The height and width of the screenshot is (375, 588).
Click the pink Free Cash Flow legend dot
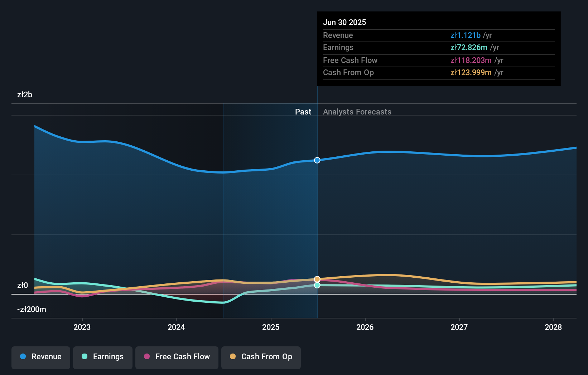tap(146, 357)
